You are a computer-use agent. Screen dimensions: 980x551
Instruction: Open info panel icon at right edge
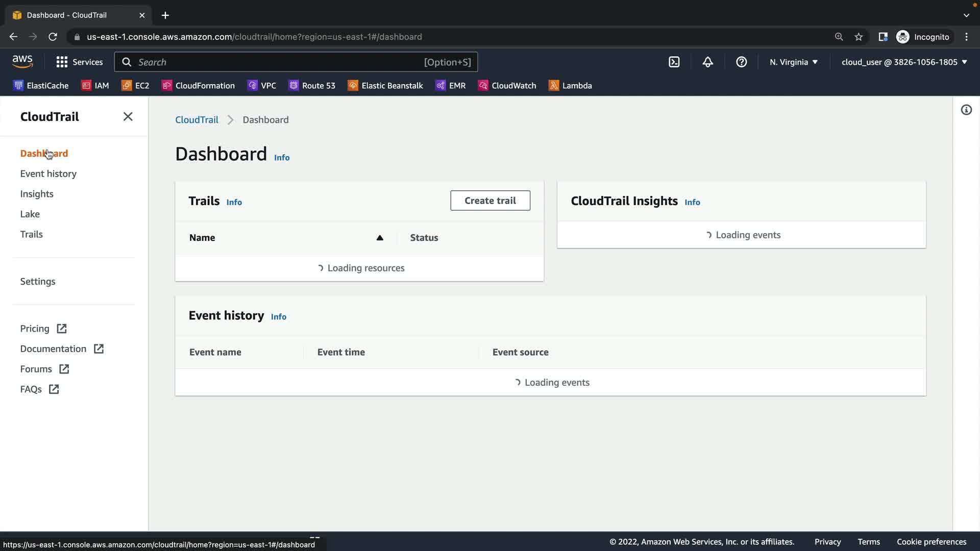pos(966,110)
